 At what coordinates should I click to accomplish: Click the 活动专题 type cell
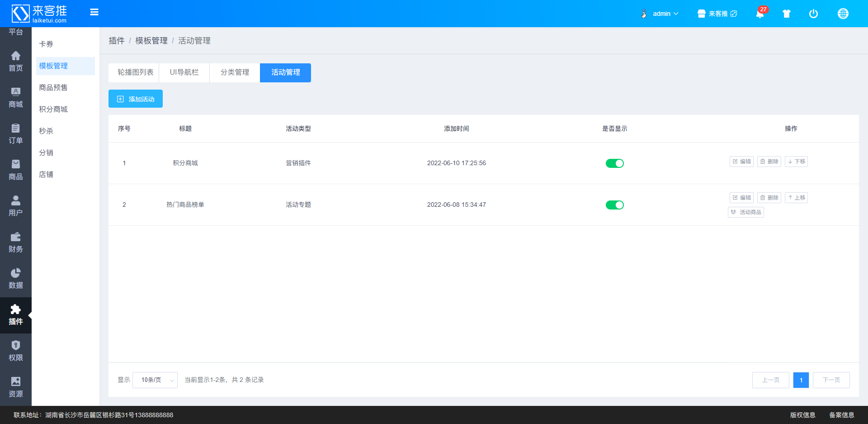(x=298, y=205)
